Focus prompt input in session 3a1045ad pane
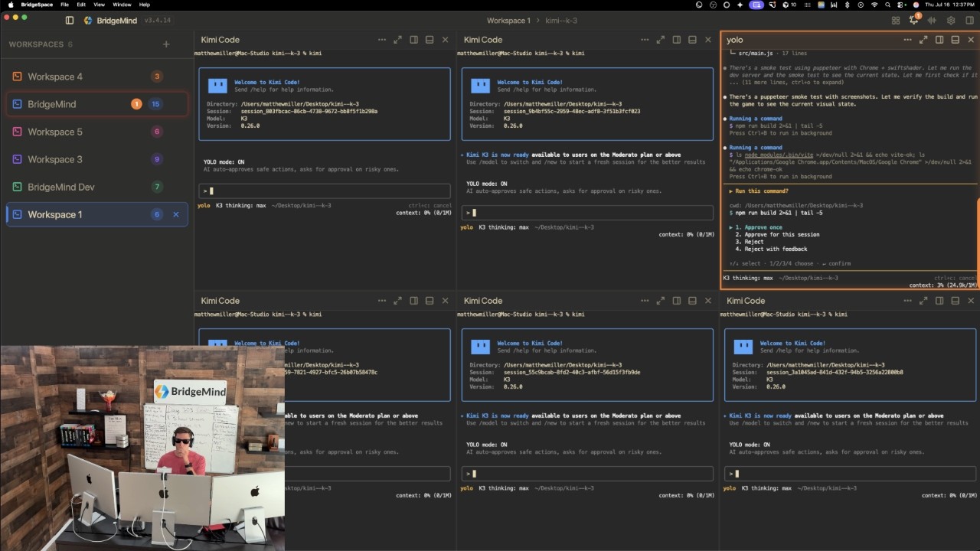980x551 pixels. click(850, 474)
